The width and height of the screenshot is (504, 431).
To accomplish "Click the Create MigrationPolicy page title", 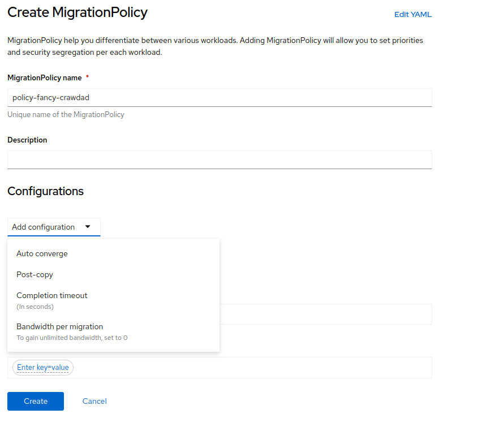I will tap(77, 12).
